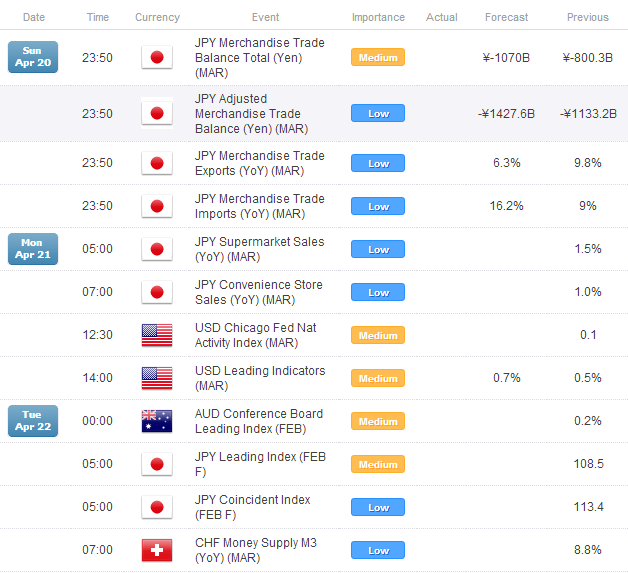Click Medium badge for AUD Conference Board Index

point(378,421)
